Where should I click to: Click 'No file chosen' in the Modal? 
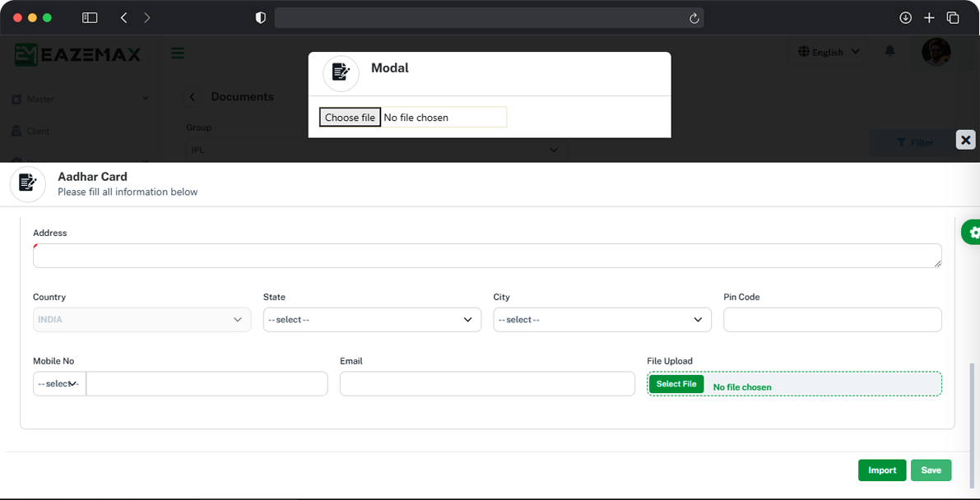[x=416, y=118]
